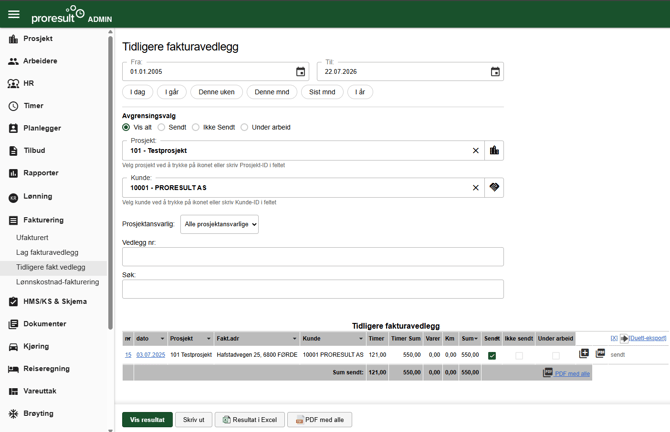670x432 pixels.
Task: Select the I går date shortcut
Action: point(172,92)
